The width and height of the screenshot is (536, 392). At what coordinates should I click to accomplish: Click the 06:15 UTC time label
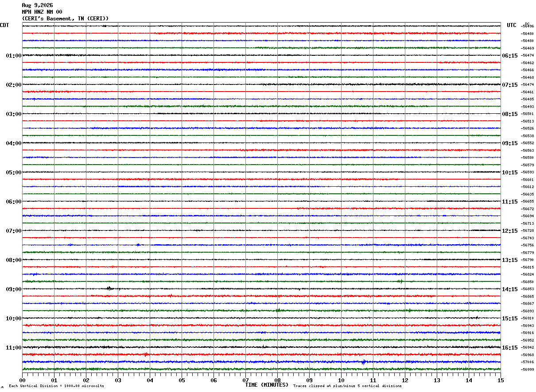510,56
